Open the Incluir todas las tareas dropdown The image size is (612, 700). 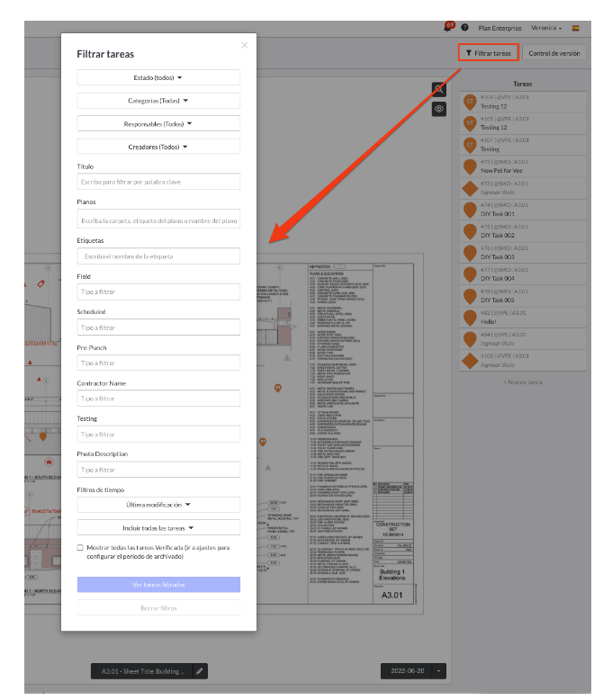pyautogui.click(x=158, y=528)
